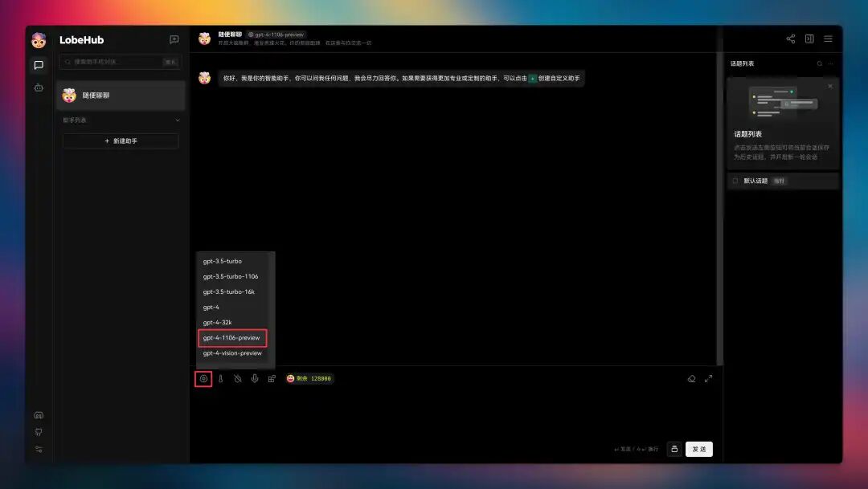The height and width of the screenshot is (489, 868).
Task: Click the assistant avatar beside the greeting message
Action: point(205,78)
